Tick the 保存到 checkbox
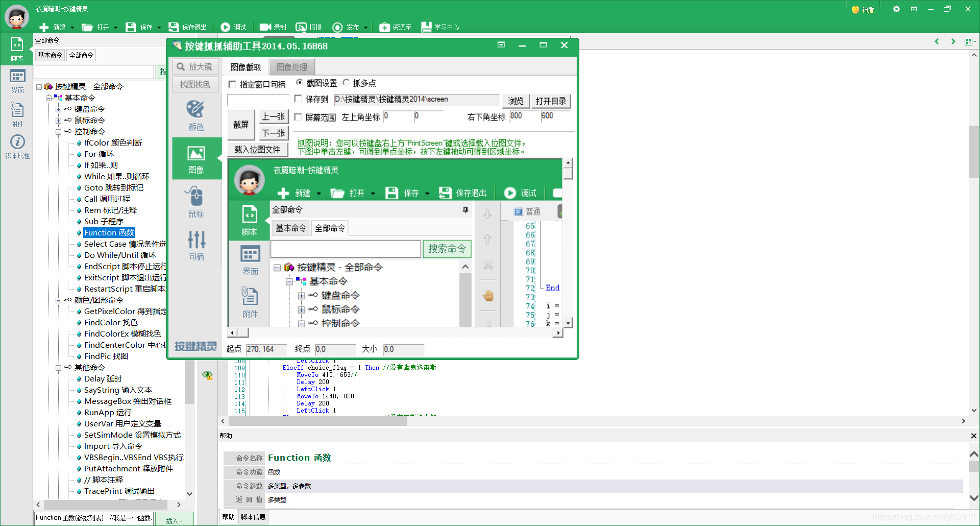The width and height of the screenshot is (980, 526). tap(298, 99)
